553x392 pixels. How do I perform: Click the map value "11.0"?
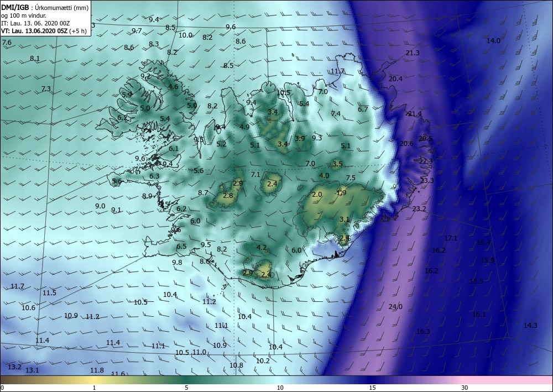tap(199, 352)
